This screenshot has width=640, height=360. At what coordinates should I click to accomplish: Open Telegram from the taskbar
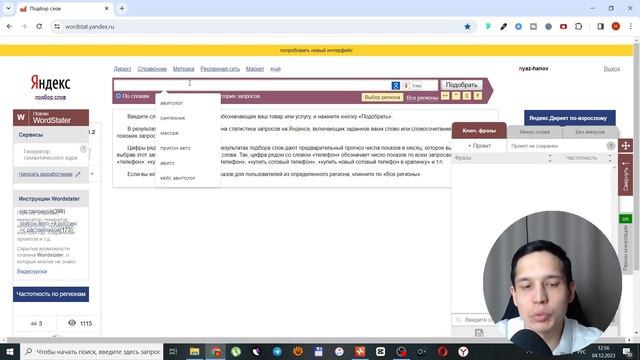[277, 351]
